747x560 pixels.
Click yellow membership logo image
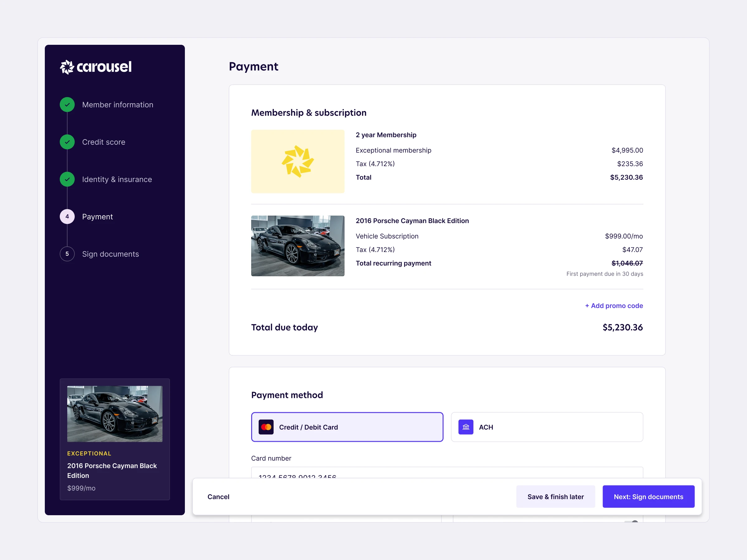[x=298, y=161]
